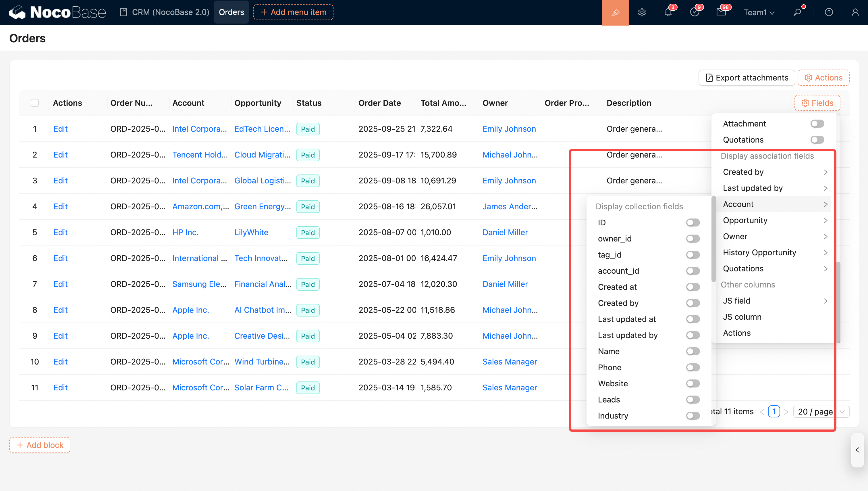Open the help question mark icon
Image resolution: width=868 pixels, height=491 pixels.
829,12
